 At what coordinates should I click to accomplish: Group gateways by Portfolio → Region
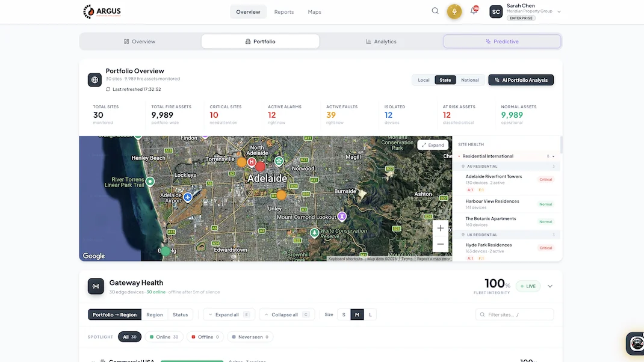114,315
